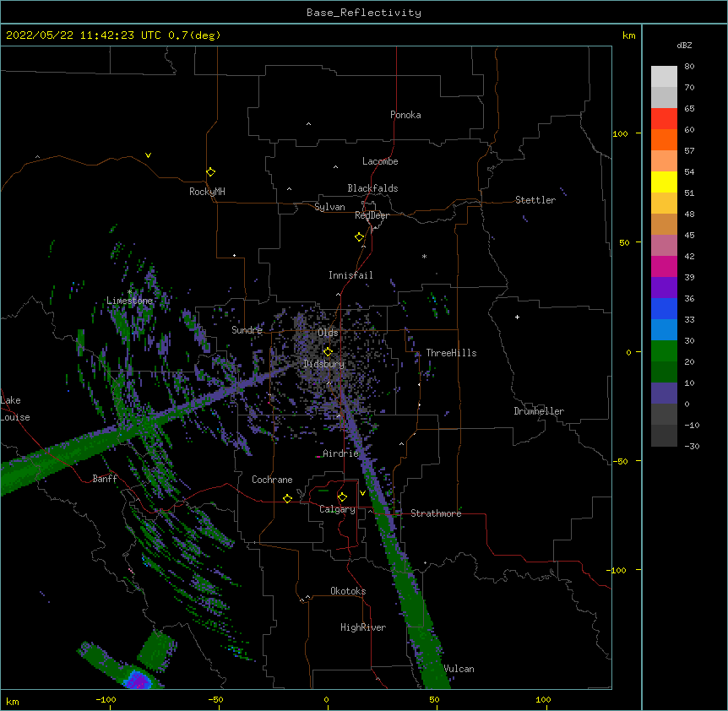
Task: Click the Ponoka city label
Action: (x=405, y=115)
